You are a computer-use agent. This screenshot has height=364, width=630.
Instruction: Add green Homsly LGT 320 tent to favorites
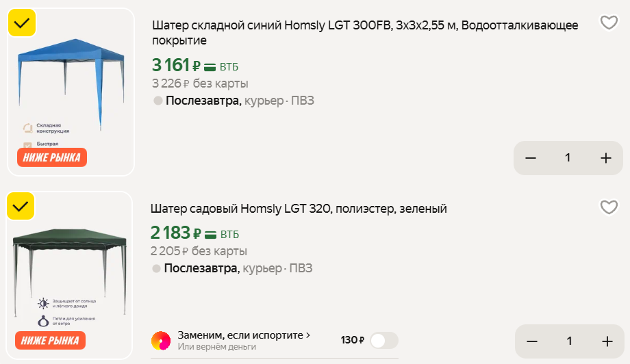click(x=609, y=207)
